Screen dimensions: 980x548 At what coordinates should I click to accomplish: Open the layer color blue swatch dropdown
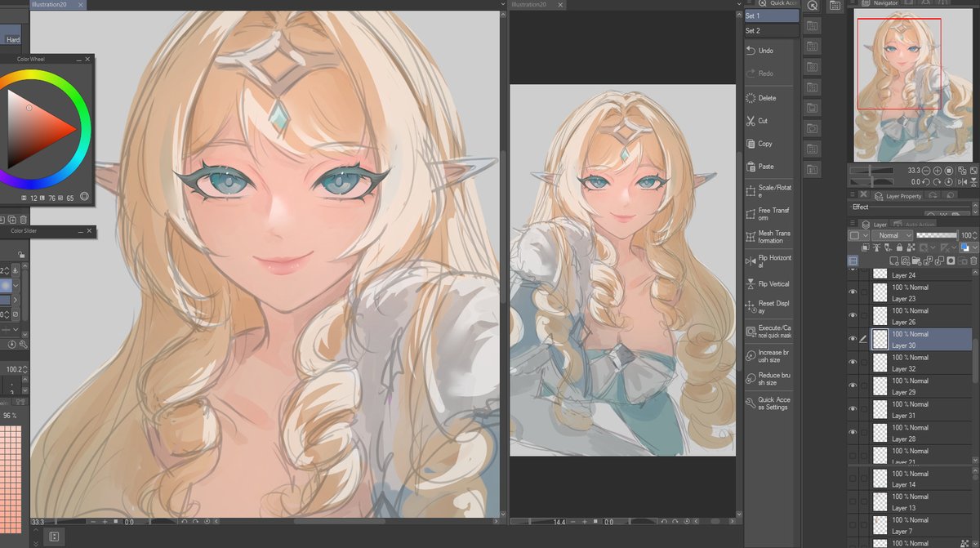[x=969, y=247]
